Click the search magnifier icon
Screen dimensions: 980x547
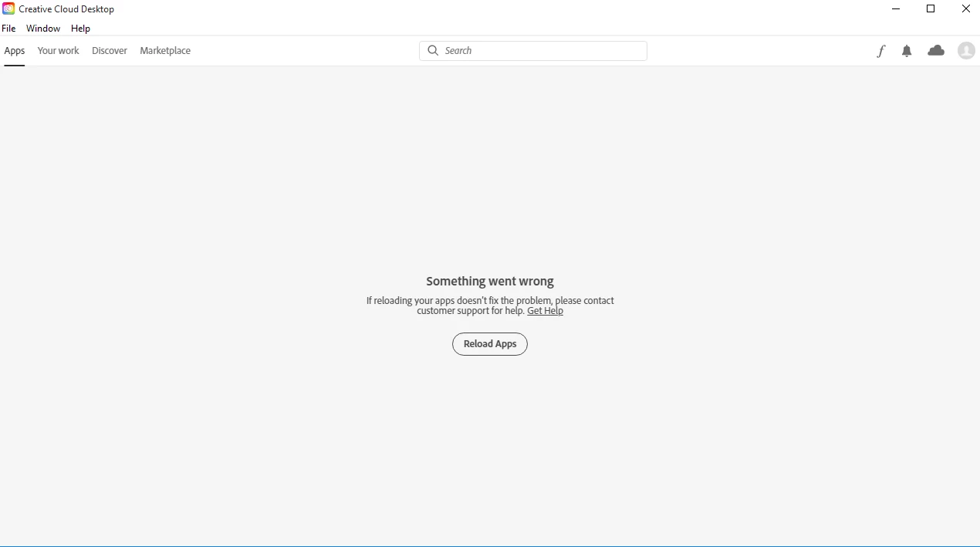(x=433, y=50)
